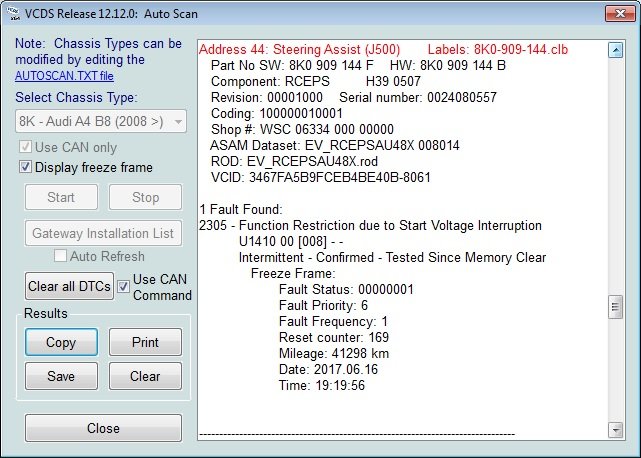
Task: Click the 'Mileage: 41298 km' line
Action: (x=334, y=353)
